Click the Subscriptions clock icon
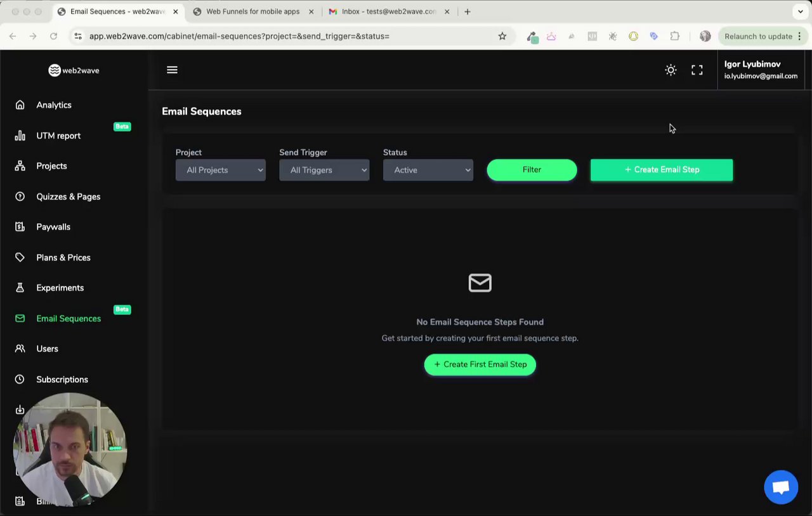This screenshot has height=516, width=812. [x=20, y=379]
